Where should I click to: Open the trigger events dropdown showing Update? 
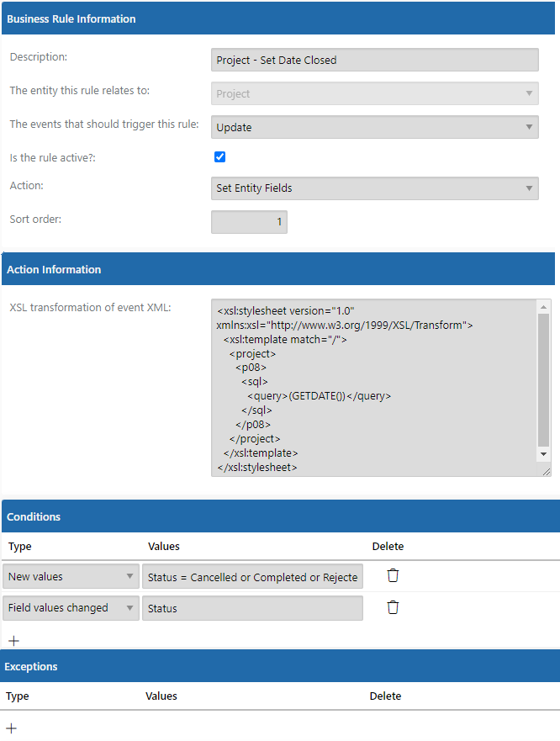pos(375,127)
